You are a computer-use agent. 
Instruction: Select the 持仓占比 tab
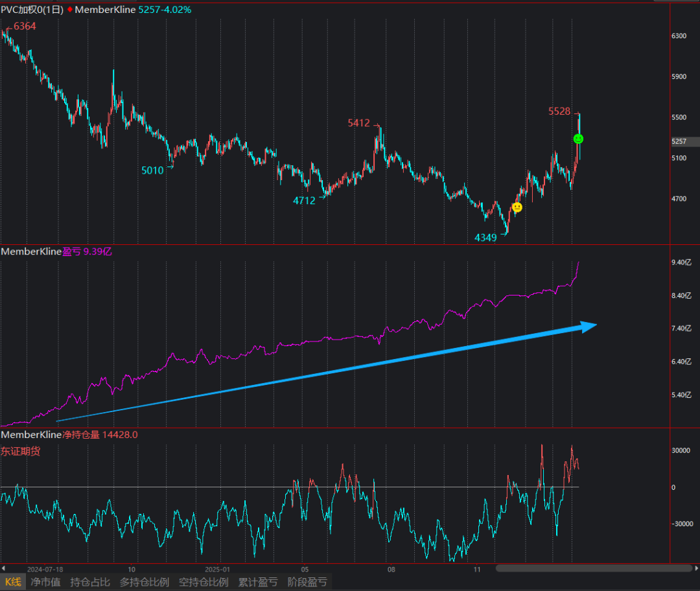[x=89, y=582]
